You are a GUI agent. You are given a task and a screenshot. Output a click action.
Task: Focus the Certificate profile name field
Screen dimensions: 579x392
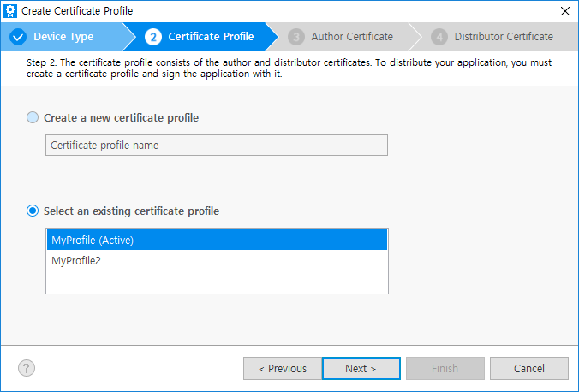tap(216, 146)
